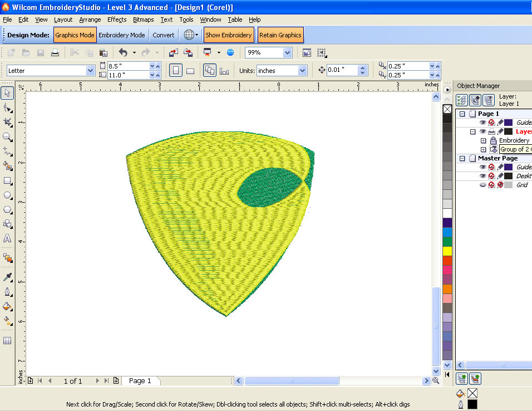Screen dimensions: 532x411
Task: Open the Effects menu
Action: 117,19
